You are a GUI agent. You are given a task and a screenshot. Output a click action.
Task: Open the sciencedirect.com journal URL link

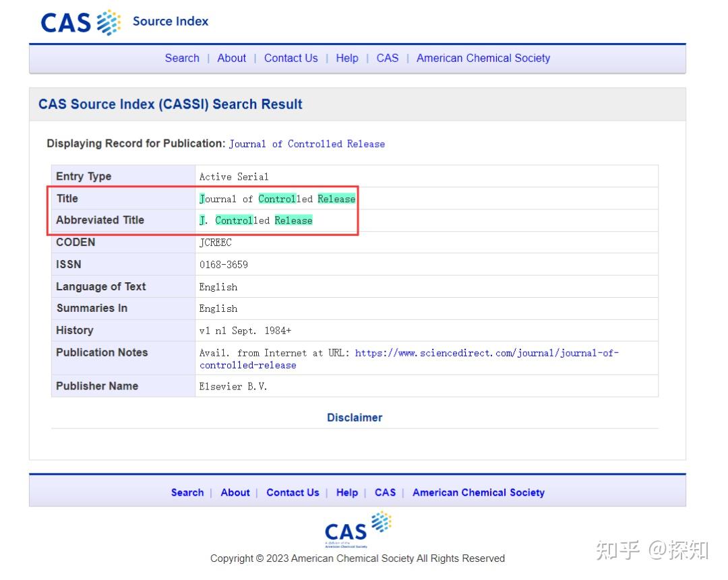[x=409, y=359]
